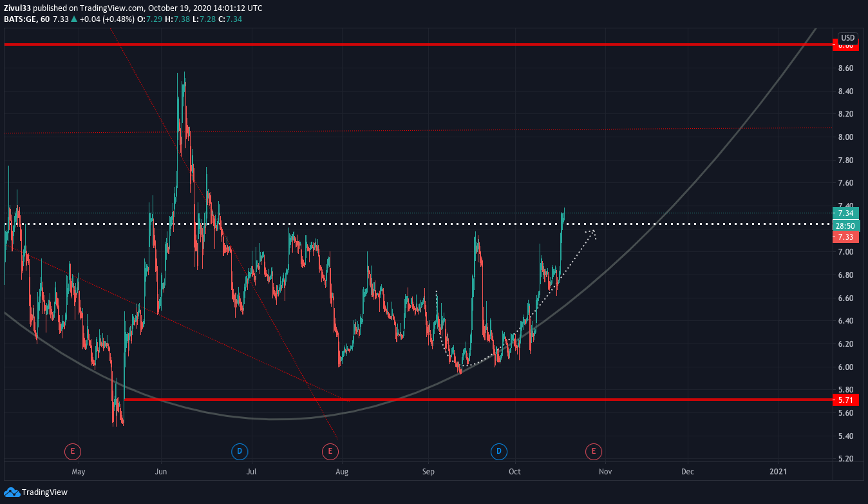868x504 pixels.
Task: Click the 7.60 price axis label
Action: (x=845, y=183)
